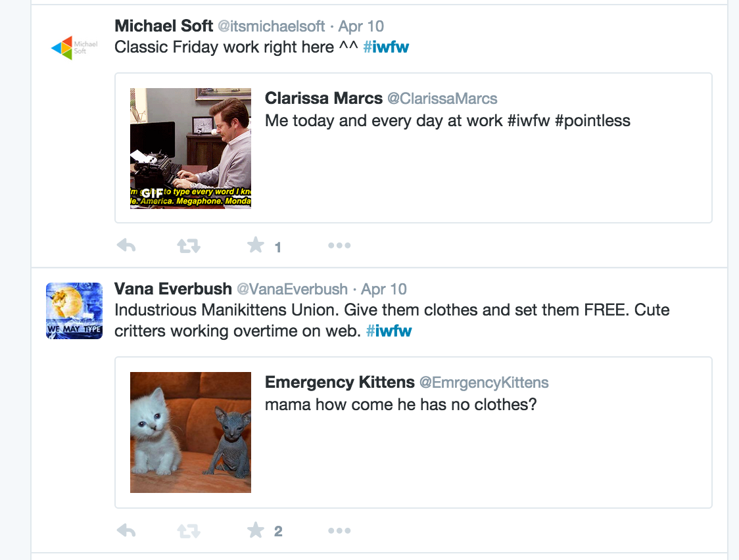Open Michael Soft's profile name
Image resolution: width=739 pixels, height=560 pixels.
(164, 26)
